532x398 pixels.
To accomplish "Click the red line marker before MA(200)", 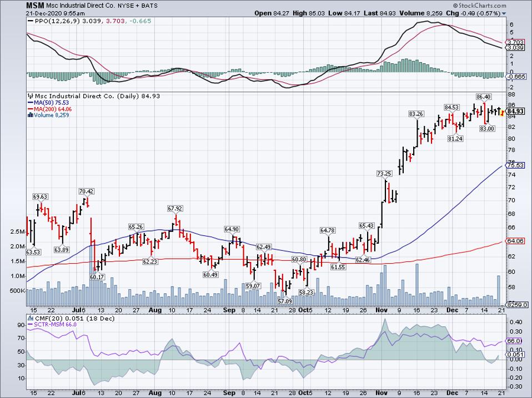I will click(x=30, y=109).
